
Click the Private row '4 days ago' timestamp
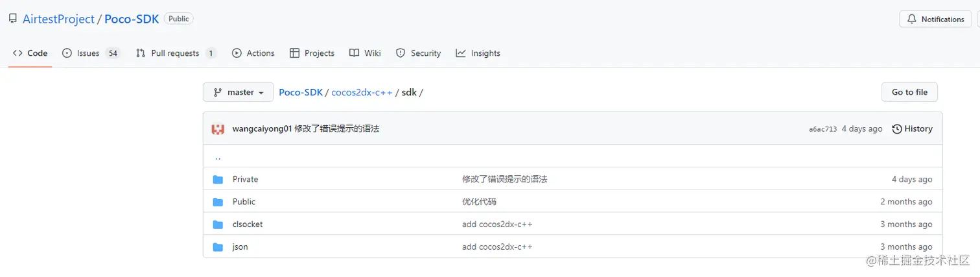912,179
